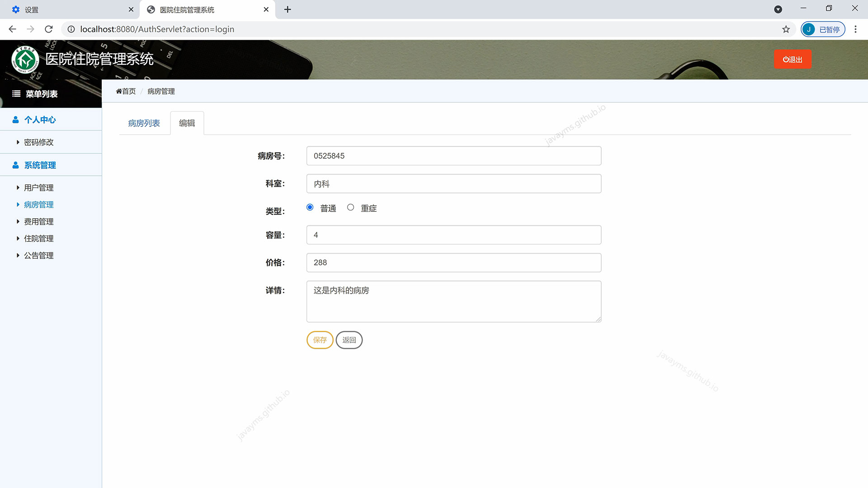Image resolution: width=868 pixels, height=488 pixels.
Task: Click the red 退出 logout button
Action: point(793,59)
